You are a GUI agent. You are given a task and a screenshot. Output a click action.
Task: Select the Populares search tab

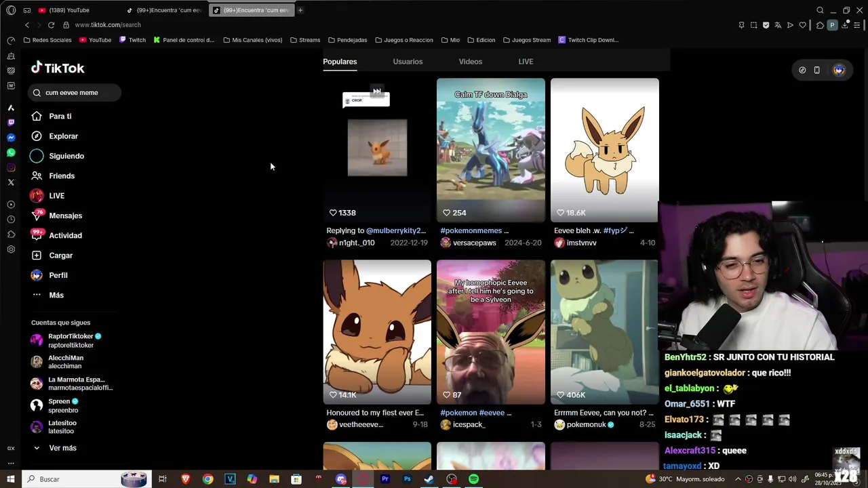(x=340, y=62)
